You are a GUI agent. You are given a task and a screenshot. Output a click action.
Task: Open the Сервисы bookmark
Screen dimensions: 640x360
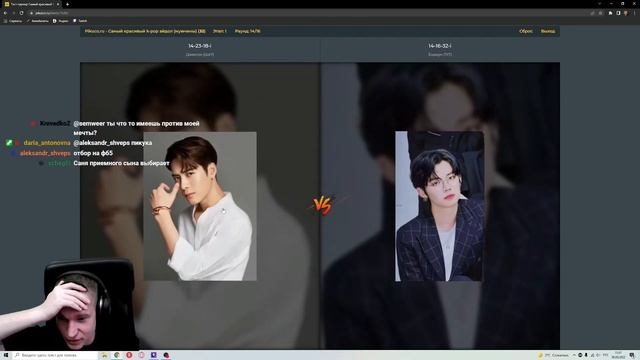[13, 21]
